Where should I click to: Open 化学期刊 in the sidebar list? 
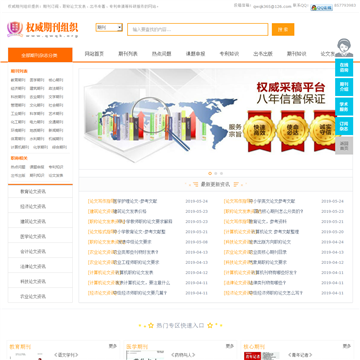pos(41,147)
